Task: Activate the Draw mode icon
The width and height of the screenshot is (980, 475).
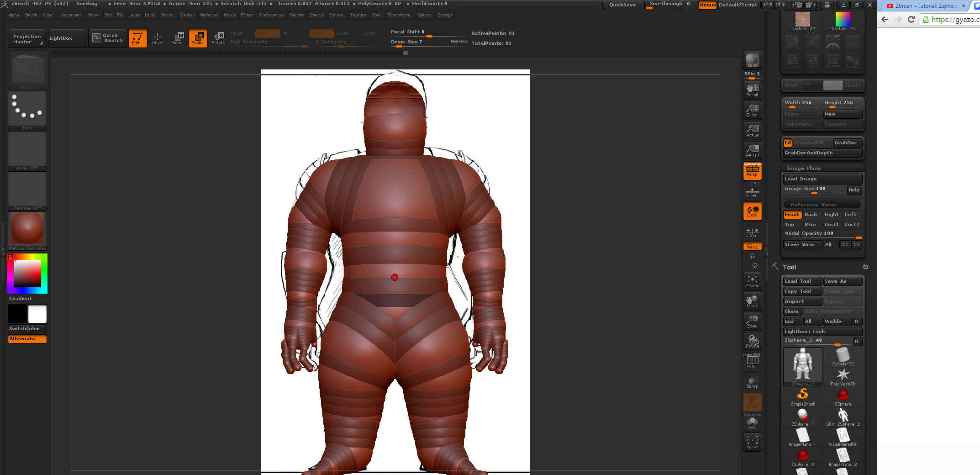Action: [158, 38]
